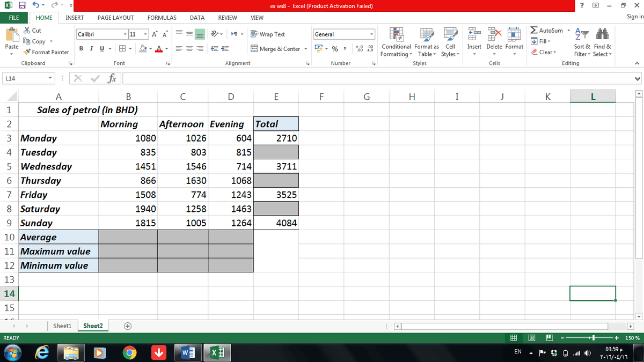The width and height of the screenshot is (644, 362).
Task: Click the Merge & Center button
Action: point(276,49)
